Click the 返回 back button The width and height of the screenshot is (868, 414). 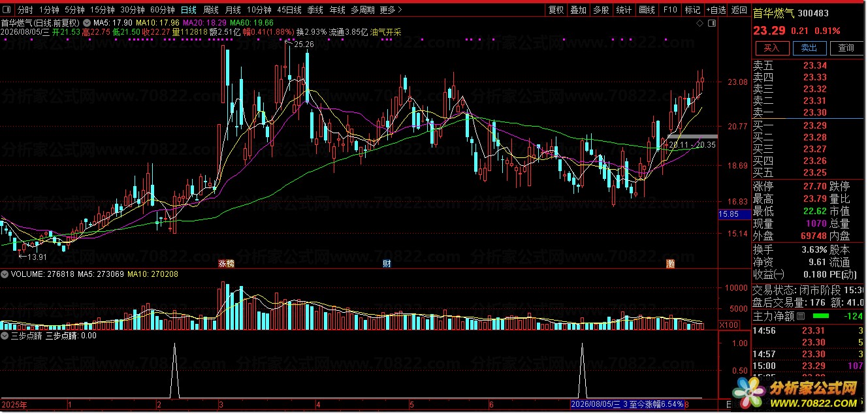tap(739, 10)
